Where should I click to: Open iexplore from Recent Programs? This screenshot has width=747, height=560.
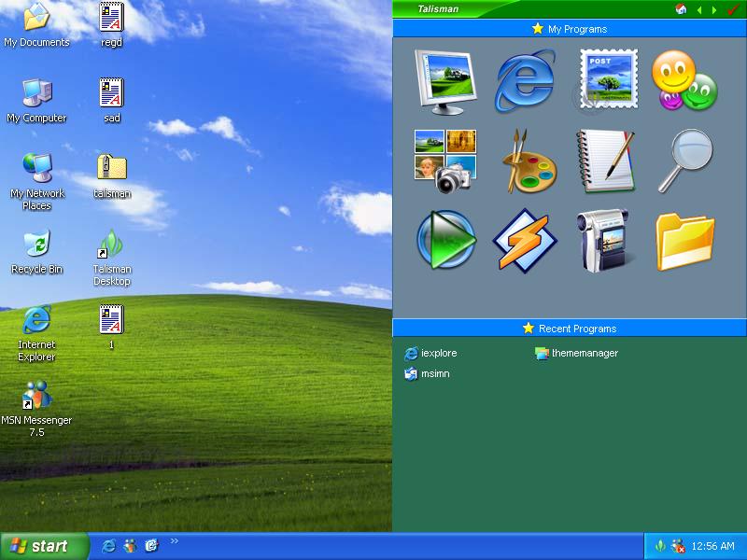(430, 354)
